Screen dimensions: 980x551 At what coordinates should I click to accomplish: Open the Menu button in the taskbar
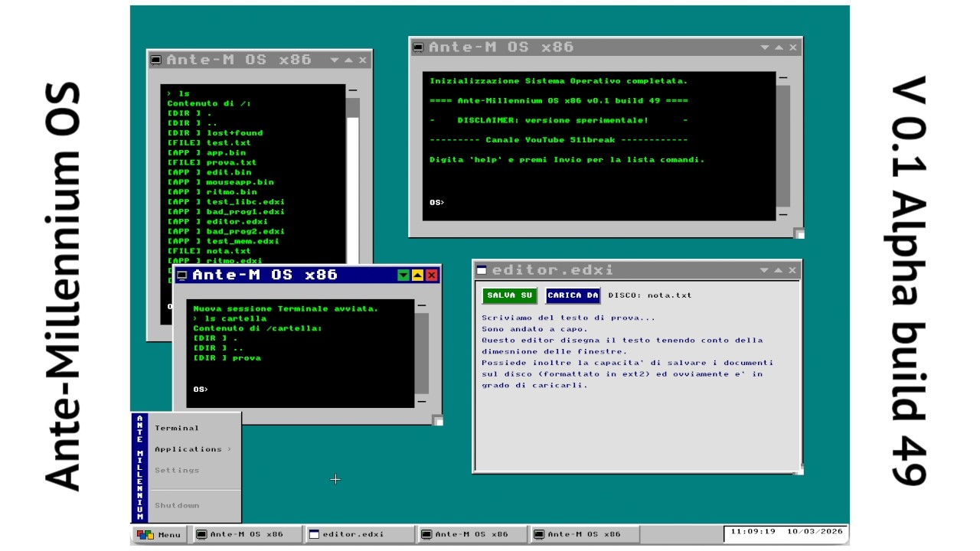click(x=158, y=534)
